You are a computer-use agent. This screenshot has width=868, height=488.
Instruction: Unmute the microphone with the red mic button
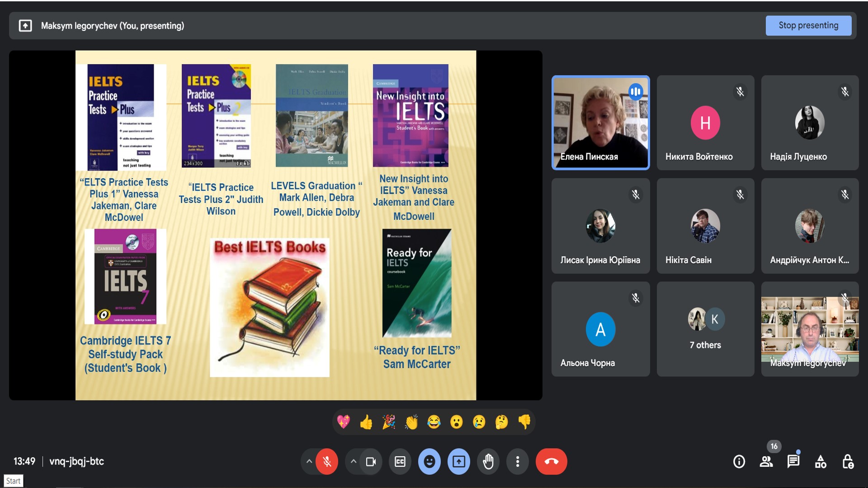pos(327,461)
